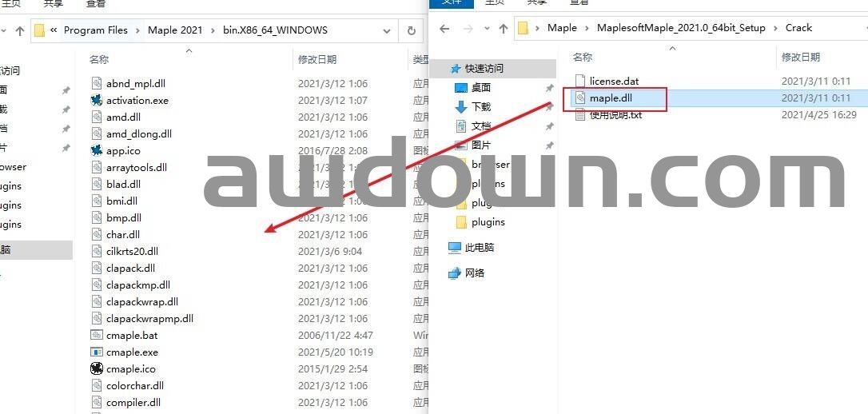Open 快速访问 in right navigation pane
The width and height of the screenshot is (868, 414).
click(484, 69)
